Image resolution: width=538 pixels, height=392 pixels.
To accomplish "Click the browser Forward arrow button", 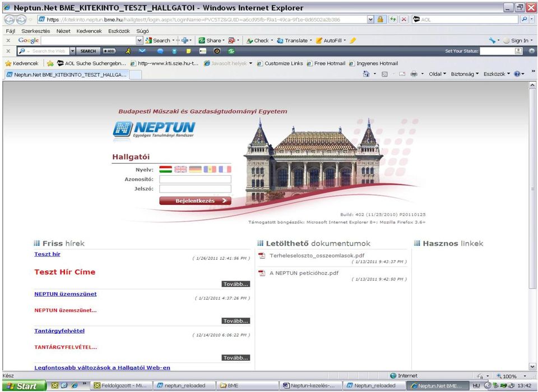I will click(21, 20).
